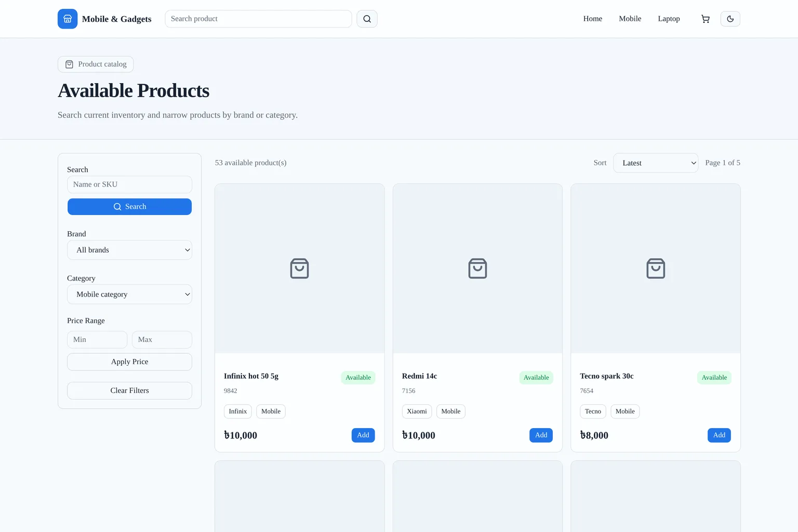Viewport: 798px width, 532px height.
Task: Toggle dark mode with the moon icon
Action: tap(730, 19)
